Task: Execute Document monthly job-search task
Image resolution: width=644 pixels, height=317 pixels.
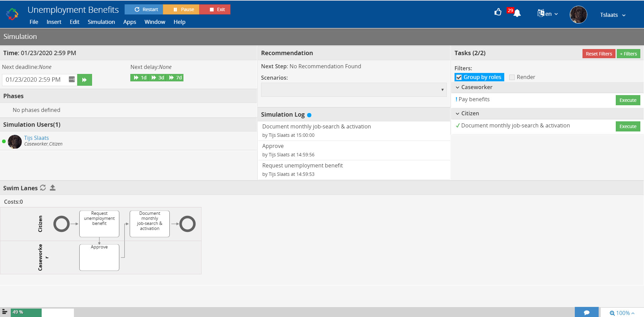Action: 628,126
